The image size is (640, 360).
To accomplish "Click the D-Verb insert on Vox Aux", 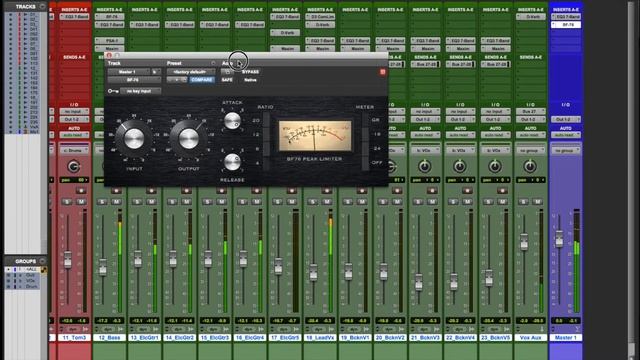I will click(531, 17).
